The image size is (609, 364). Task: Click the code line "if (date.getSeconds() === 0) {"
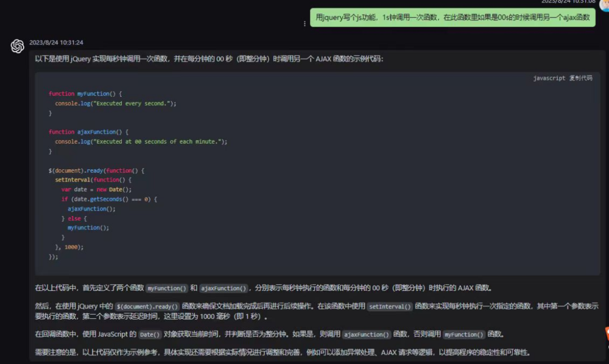[109, 199]
